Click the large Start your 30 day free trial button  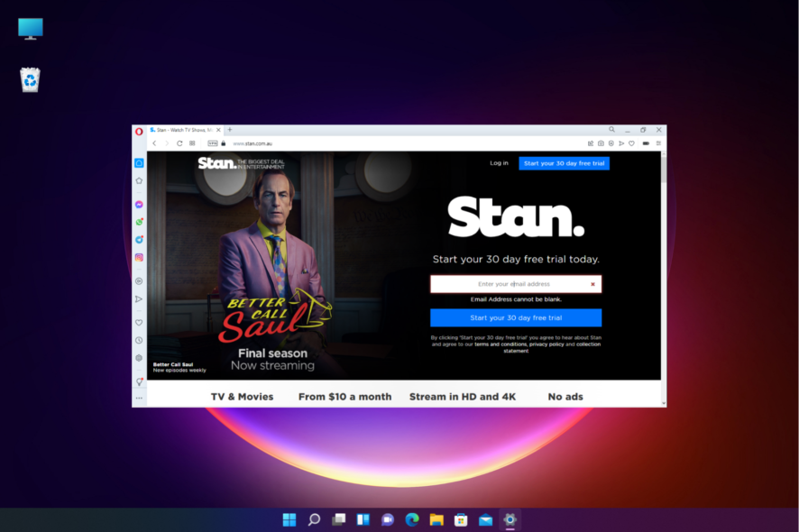click(516, 317)
